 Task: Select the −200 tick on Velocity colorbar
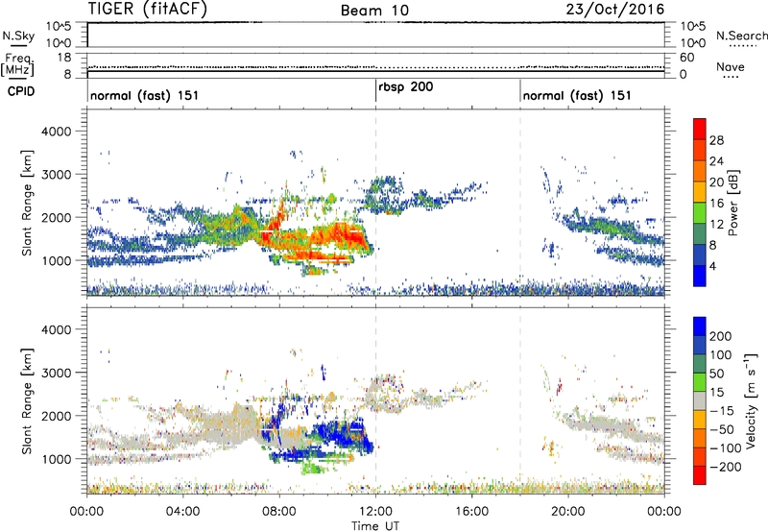726,467
